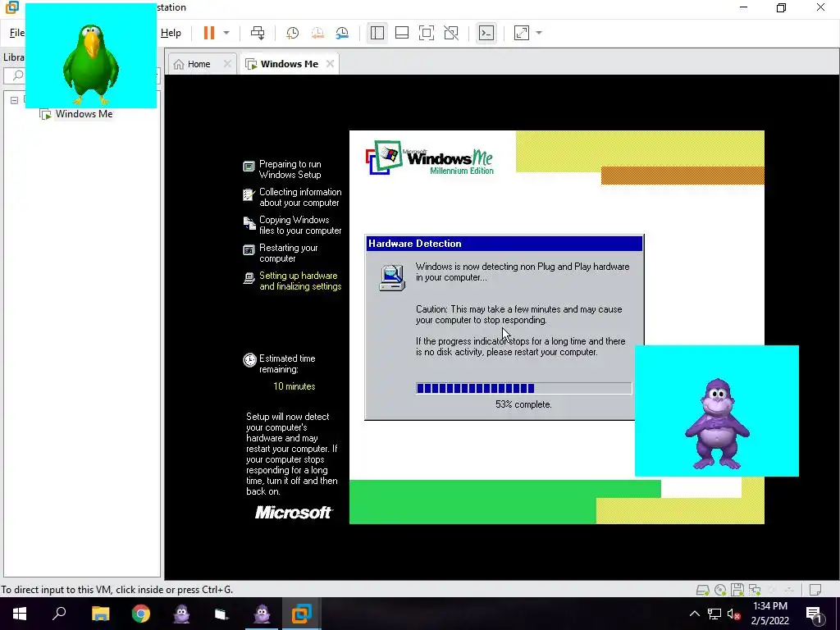Select Windows Me in the library tree
The image size is (840, 630).
tap(84, 114)
